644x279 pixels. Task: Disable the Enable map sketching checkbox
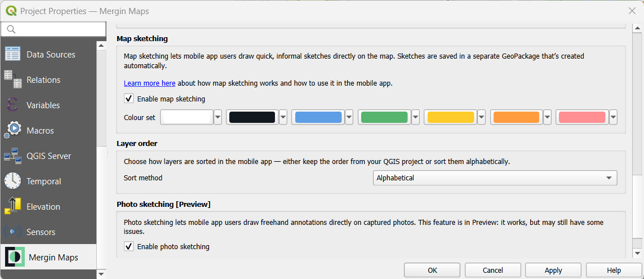pos(129,99)
